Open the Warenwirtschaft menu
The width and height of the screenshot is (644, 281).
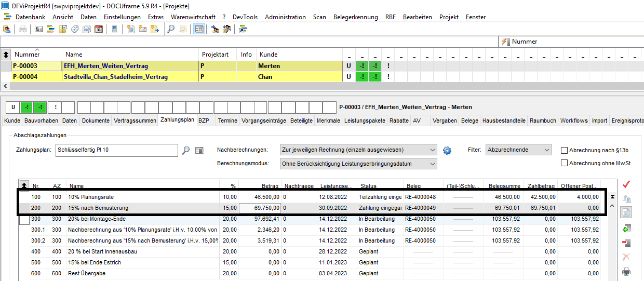click(193, 17)
